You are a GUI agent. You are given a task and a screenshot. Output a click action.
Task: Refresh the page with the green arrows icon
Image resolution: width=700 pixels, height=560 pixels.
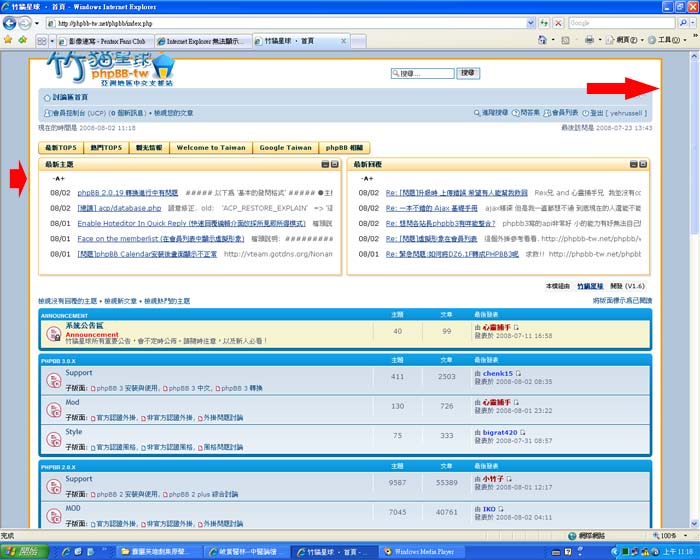544,23
